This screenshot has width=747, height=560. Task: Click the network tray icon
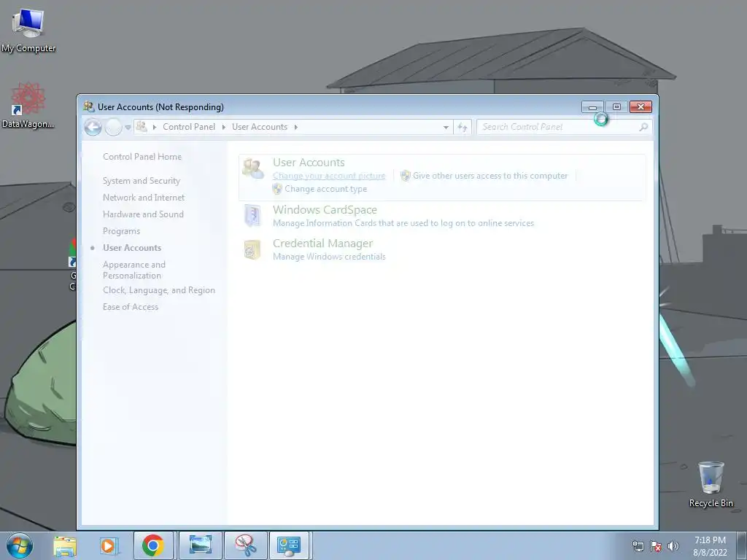coord(638,546)
